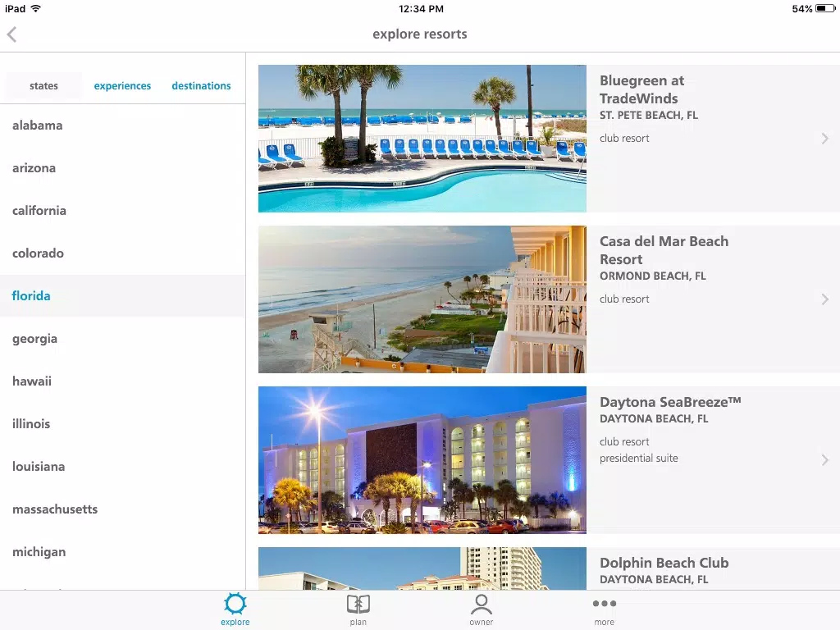Select alabama in the states list
840x630 pixels.
(123, 126)
